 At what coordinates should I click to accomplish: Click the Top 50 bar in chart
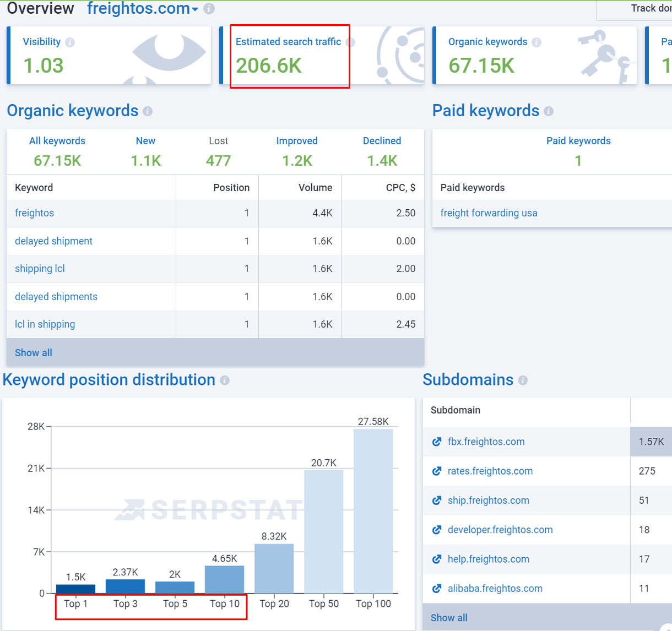click(324, 532)
